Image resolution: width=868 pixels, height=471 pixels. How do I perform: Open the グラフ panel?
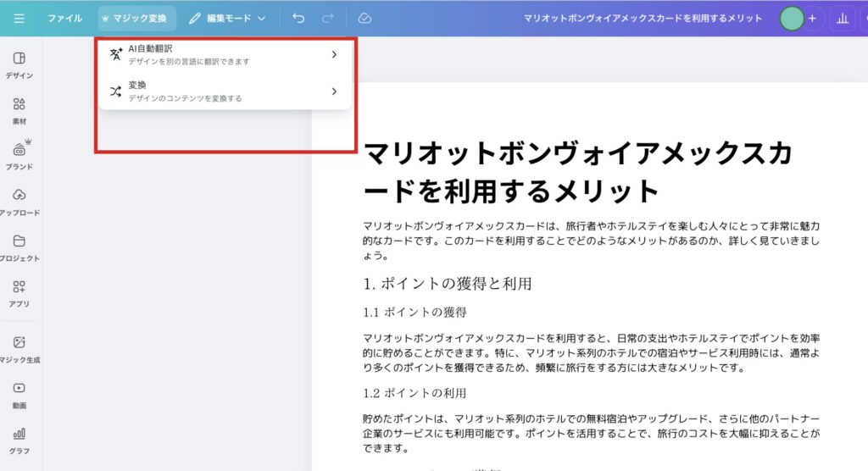coord(19,441)
